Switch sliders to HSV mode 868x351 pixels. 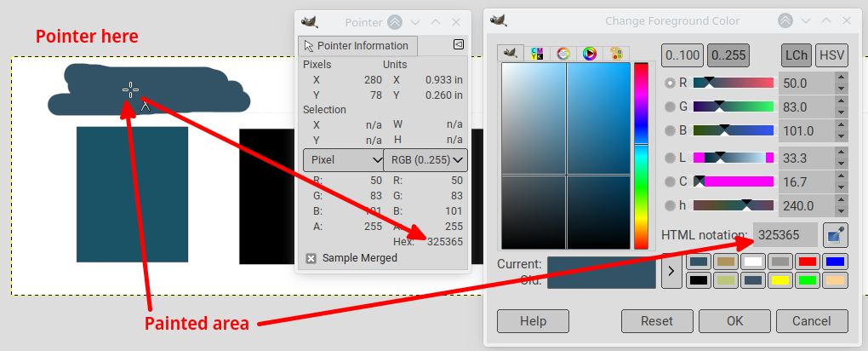point(831,55)
